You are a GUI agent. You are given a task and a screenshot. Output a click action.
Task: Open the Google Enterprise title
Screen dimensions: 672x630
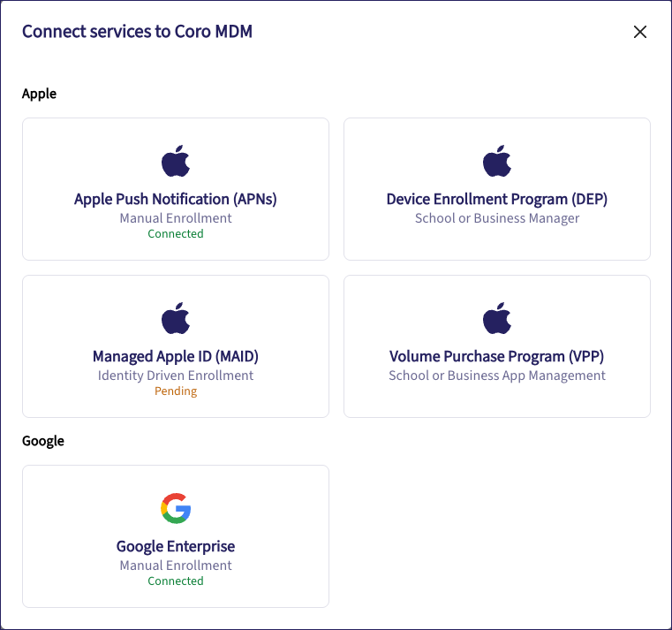pos(176,546)
